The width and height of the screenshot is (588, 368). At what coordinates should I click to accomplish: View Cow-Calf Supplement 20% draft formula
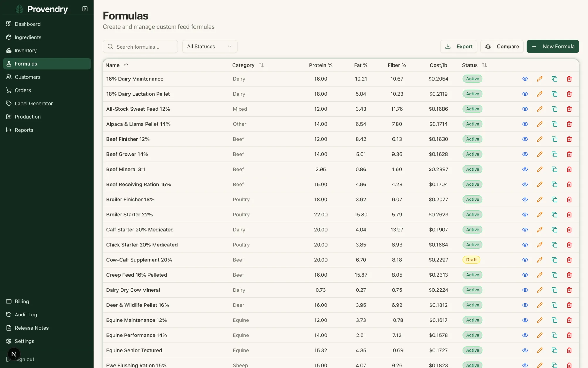coord(525,260)
